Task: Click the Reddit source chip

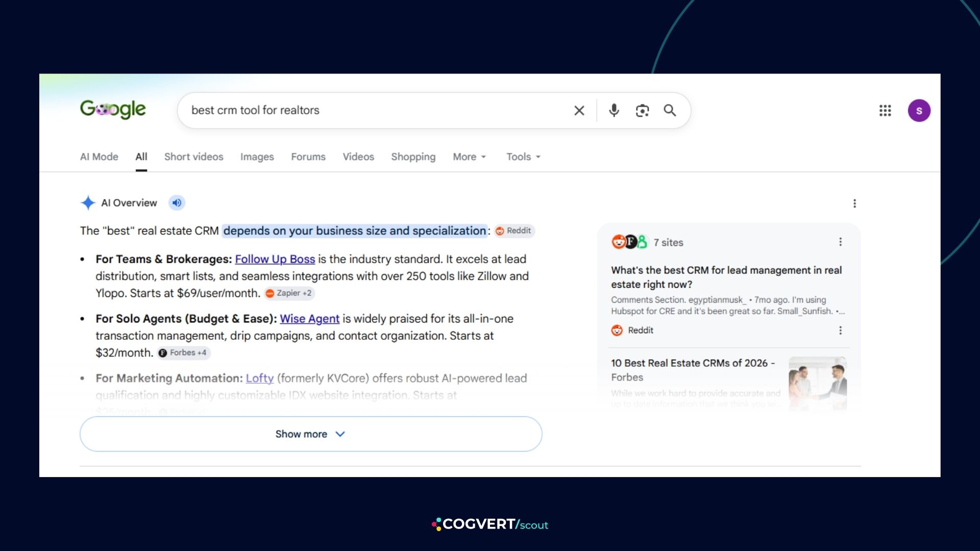Action: [x=514, y=231]
